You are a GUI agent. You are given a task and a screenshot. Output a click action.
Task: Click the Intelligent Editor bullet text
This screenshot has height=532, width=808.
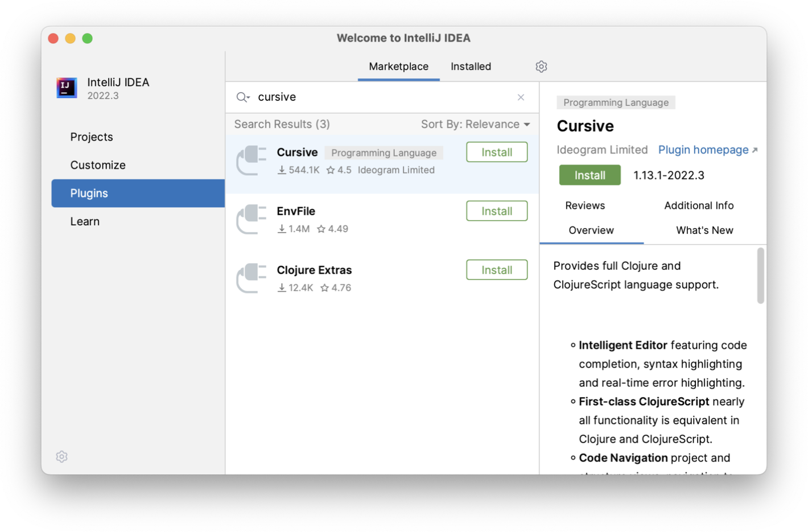[x=623, y=345]
